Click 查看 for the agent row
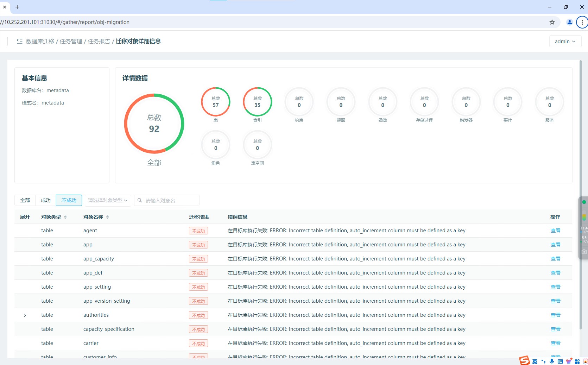Viewport: 588px width, 365px height. (556, 231)
